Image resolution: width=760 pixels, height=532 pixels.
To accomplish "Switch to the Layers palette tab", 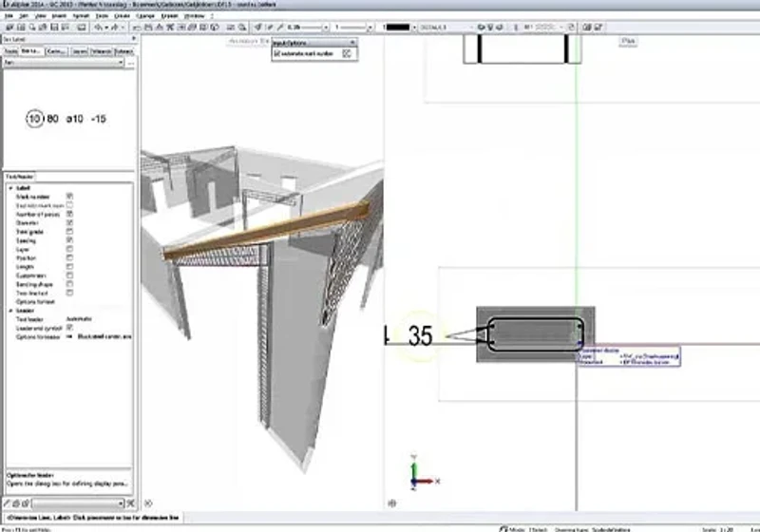I will tap(80, 51).
